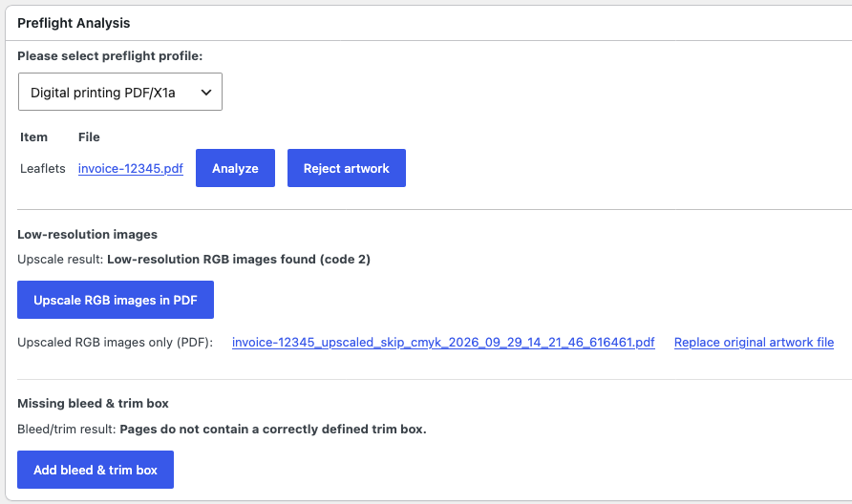Click the File column header

point(89,136)
